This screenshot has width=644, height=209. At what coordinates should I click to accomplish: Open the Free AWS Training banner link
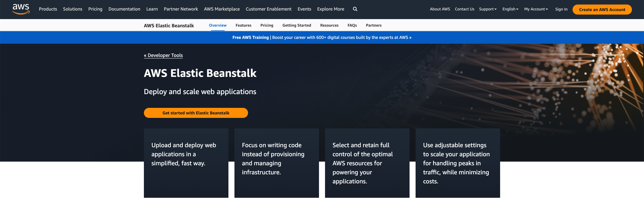[x=322, y=38]
